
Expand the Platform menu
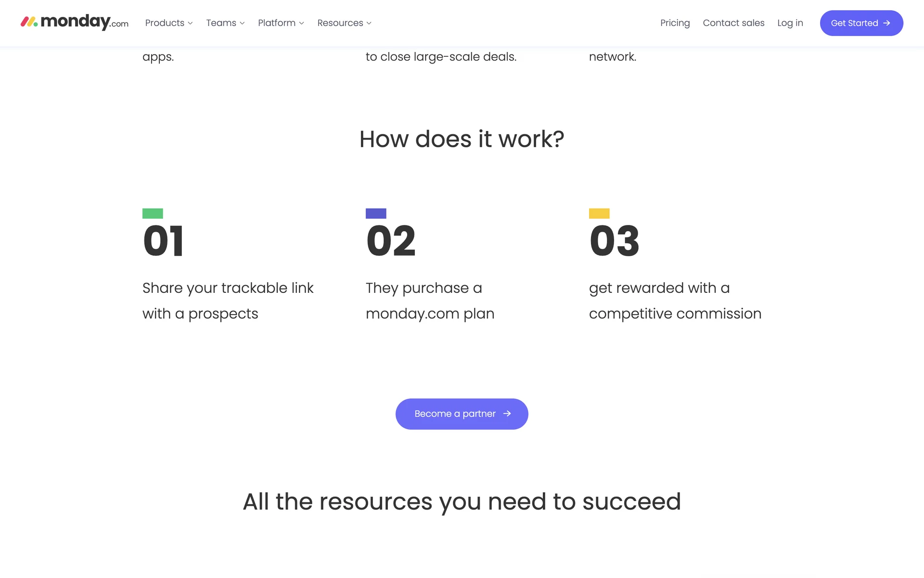coord(281,23)
